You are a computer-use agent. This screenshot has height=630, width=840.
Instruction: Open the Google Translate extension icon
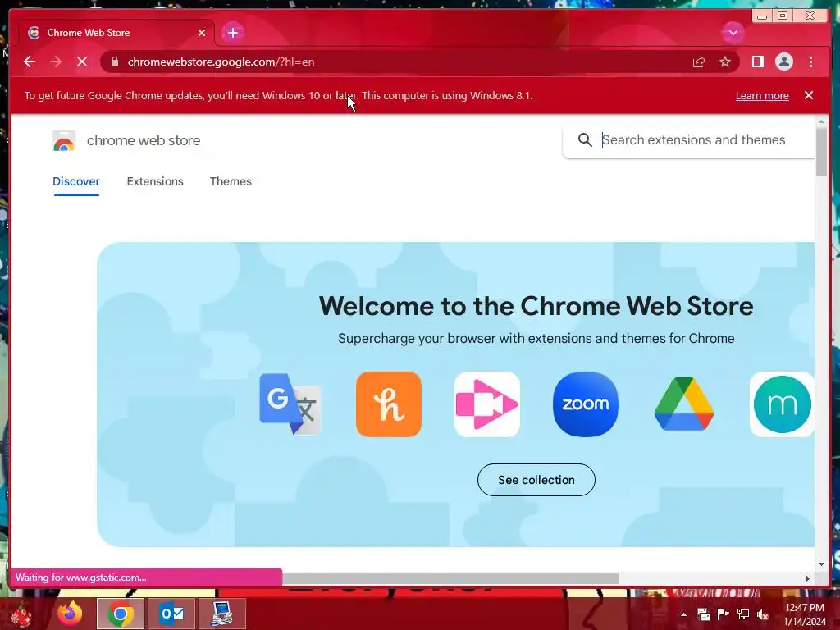point(290,404)
